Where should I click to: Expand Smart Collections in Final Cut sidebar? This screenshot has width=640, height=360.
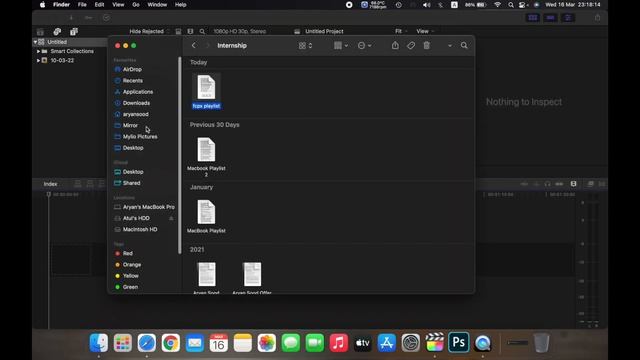tap(38, 51)
